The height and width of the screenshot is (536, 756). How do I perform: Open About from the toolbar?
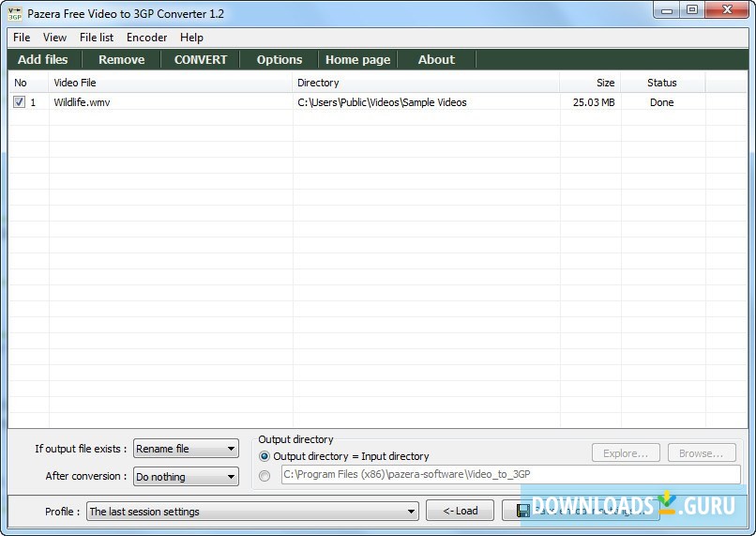coord(436,59)
